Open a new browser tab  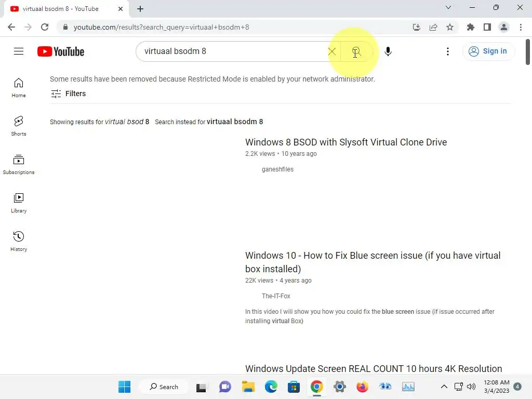tap(140, 9)
